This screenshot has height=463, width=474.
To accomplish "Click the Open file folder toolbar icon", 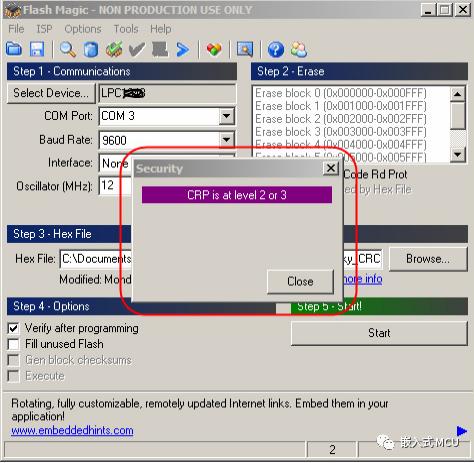I will click(14, 49).
